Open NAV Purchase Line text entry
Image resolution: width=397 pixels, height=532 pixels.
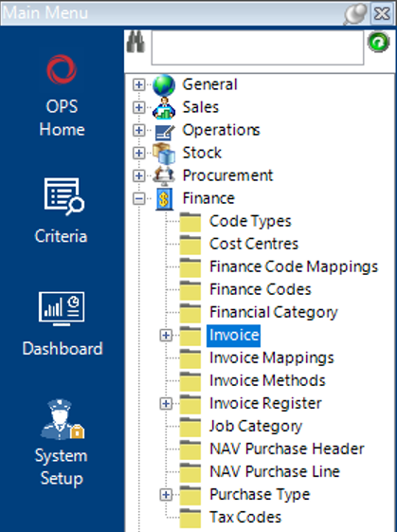[275, 471]
